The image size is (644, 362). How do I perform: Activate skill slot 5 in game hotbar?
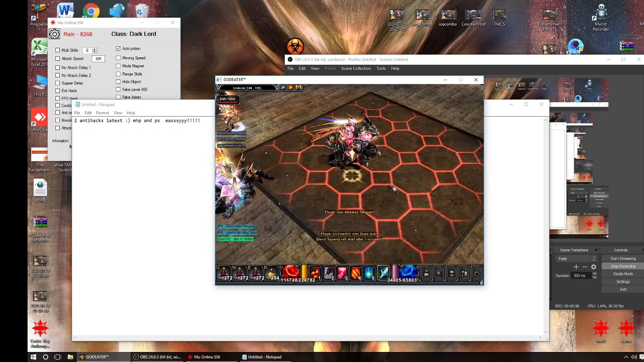[369, 273]
